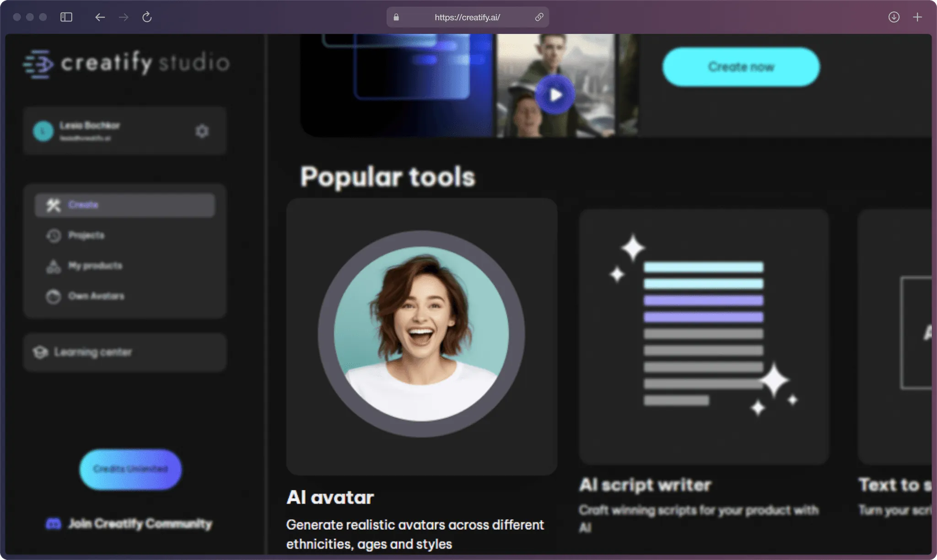Open My products in the sidebar

click(125, 266)
